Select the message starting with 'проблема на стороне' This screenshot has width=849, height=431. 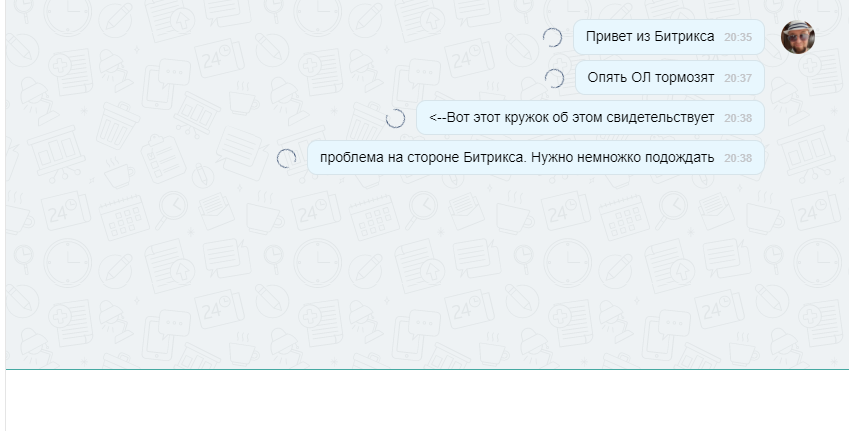coord(535,158)
